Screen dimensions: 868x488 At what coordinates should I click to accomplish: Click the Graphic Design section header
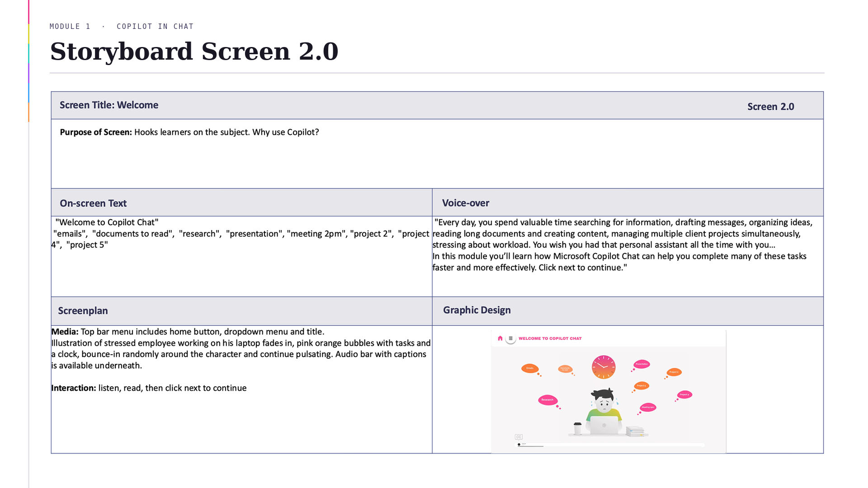point(477,310)
